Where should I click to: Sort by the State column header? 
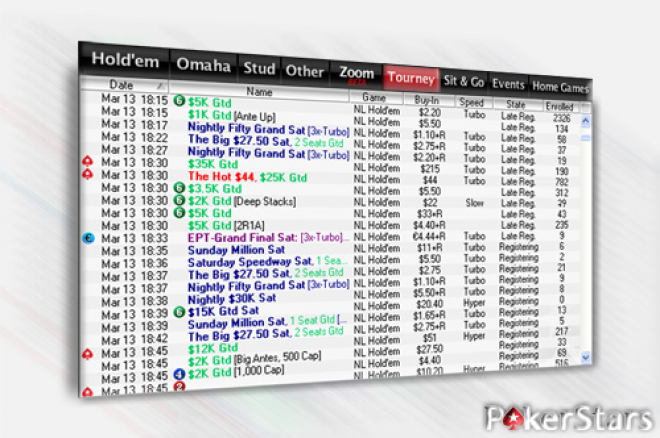tap(516, 104)
